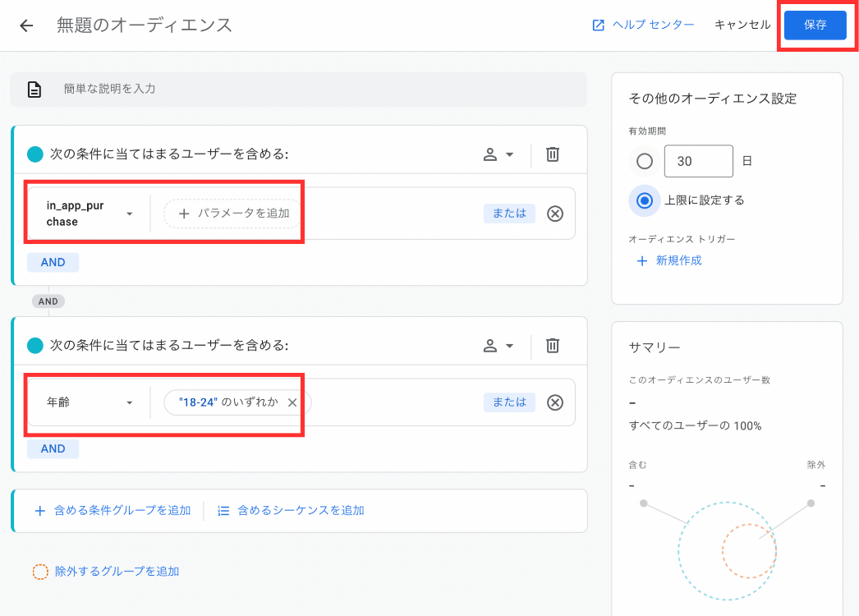This screenshot has height=616, width=859.
Task: Click AND button under in_app_purchase condition
Action: [53, 263]
